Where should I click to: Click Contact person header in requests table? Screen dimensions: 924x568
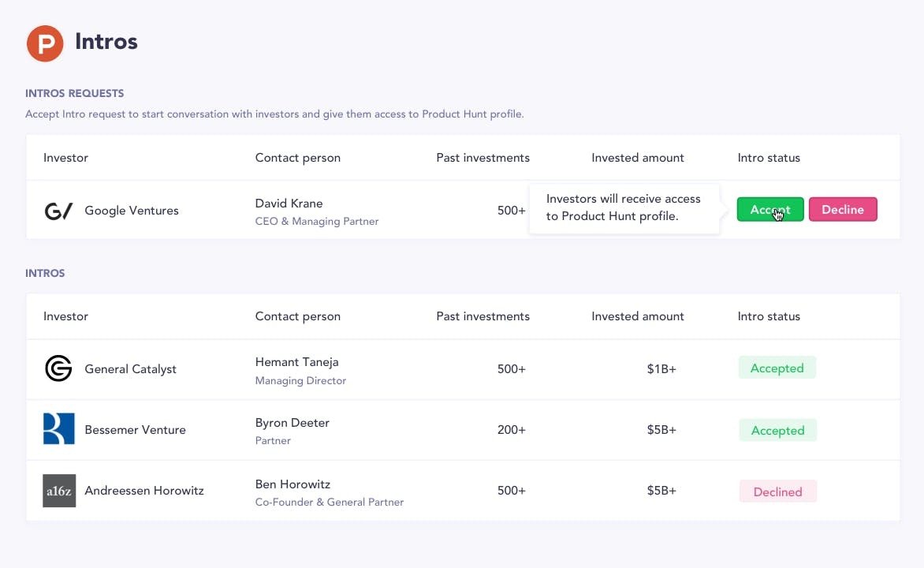click(297, 158)
